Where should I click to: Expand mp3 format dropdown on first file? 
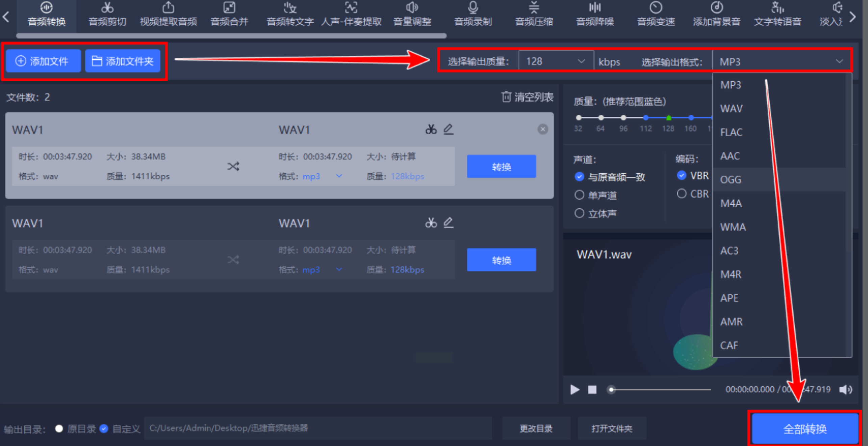tap(339, 176)
